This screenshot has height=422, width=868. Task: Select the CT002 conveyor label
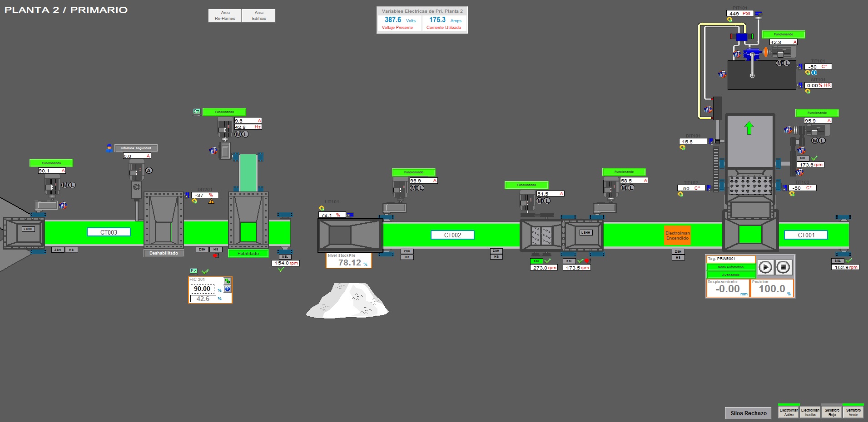(x=452, y=235)
